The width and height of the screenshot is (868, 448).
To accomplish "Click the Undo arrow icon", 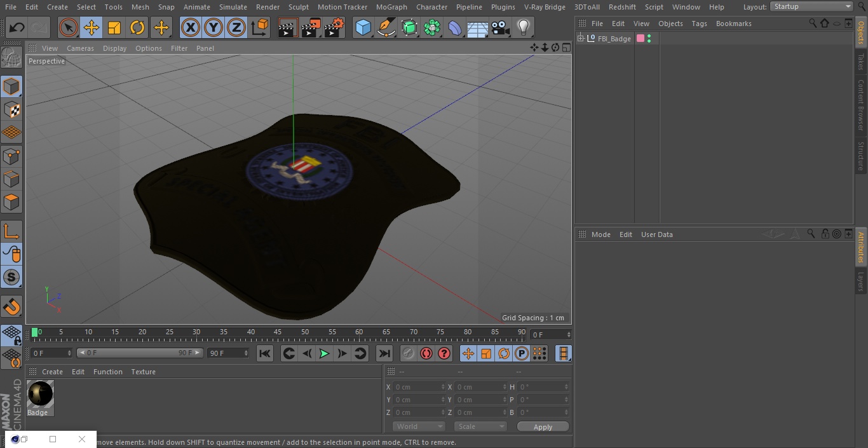I will [17, 28].
